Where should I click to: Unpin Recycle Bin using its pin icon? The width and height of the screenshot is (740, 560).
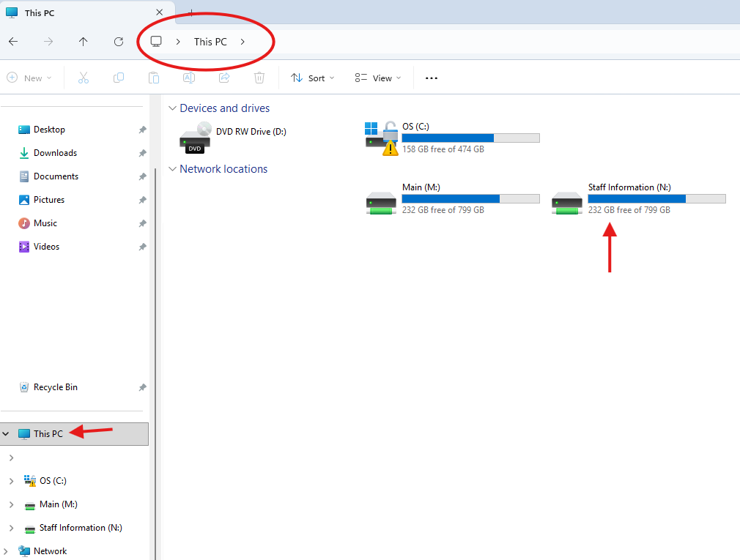tap(142, 387)
